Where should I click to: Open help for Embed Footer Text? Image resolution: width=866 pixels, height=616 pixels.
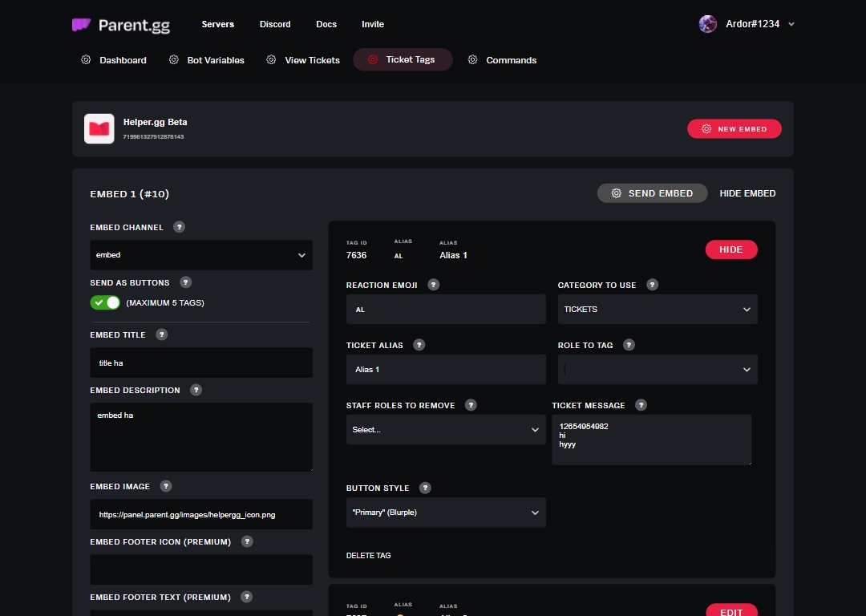coord(246,597)
